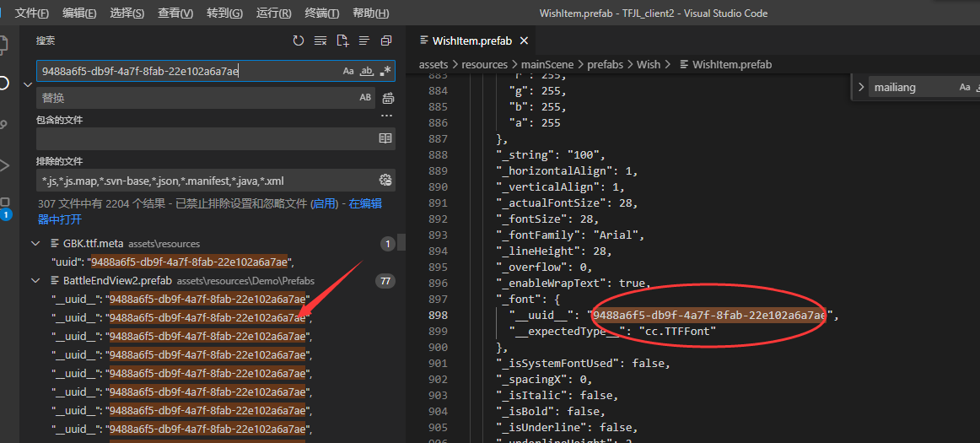
Task: Click the 77 results count badge
Action: (x=385, y=282)
